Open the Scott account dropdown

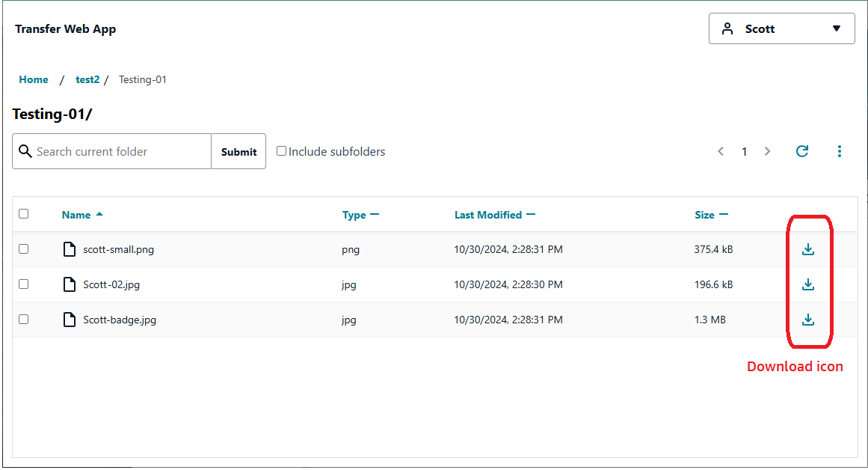click(x=836, y=28)
